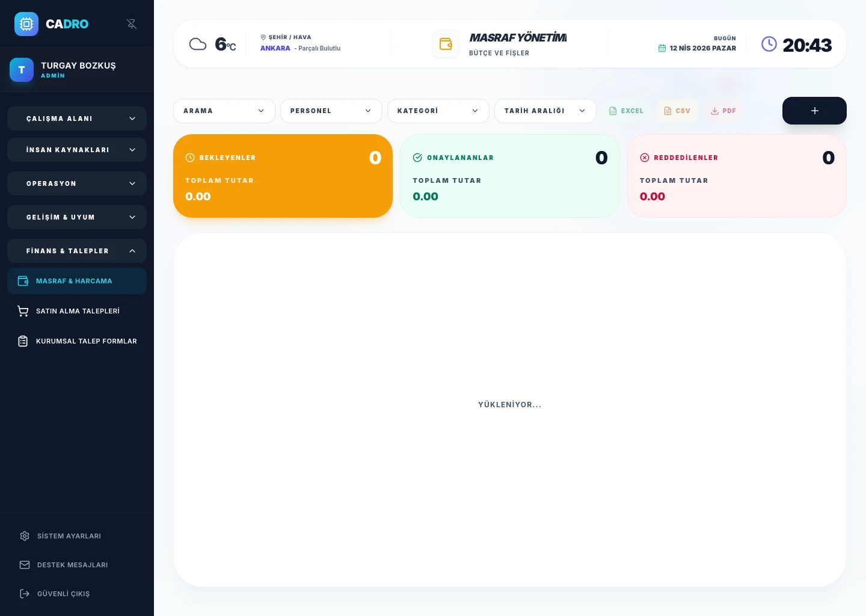
Task: Download the list as PDF
Action: [723, 111]
